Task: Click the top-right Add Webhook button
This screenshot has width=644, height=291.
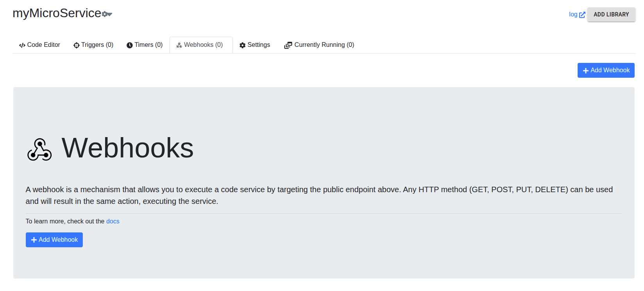Action: [x=606, y=70]
